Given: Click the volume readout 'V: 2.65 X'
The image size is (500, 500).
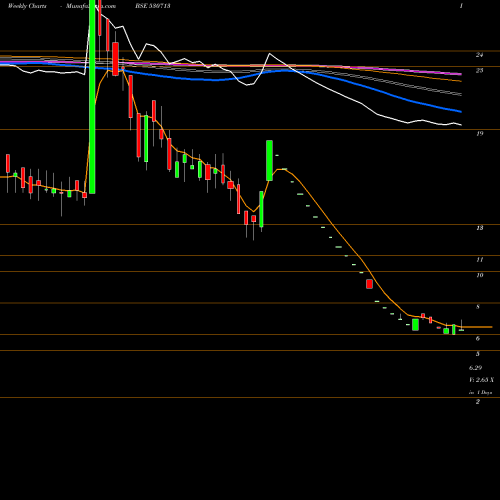Looking at the screenshot, I should tap(482, 380).
